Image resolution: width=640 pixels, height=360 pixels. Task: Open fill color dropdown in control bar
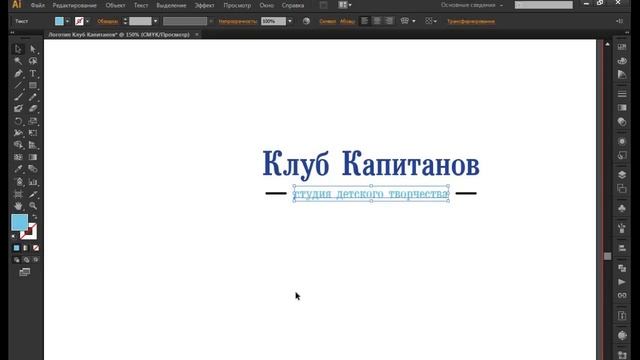(67, 21)
